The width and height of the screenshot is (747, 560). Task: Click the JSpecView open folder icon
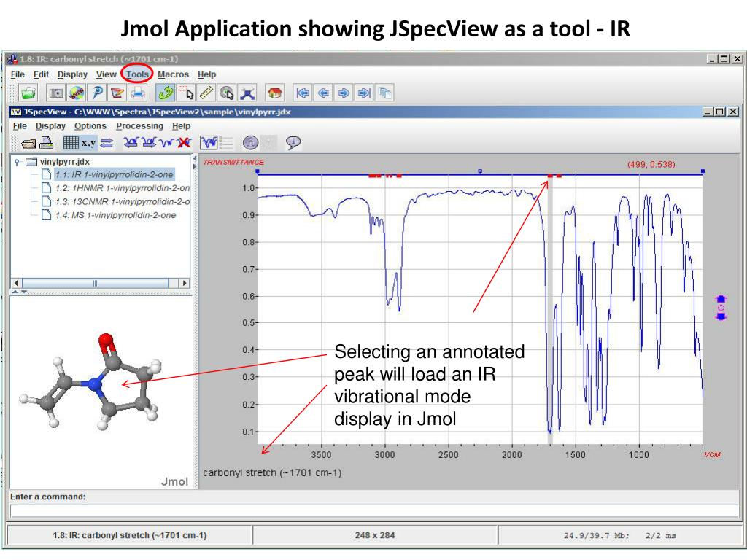[28, 143]
